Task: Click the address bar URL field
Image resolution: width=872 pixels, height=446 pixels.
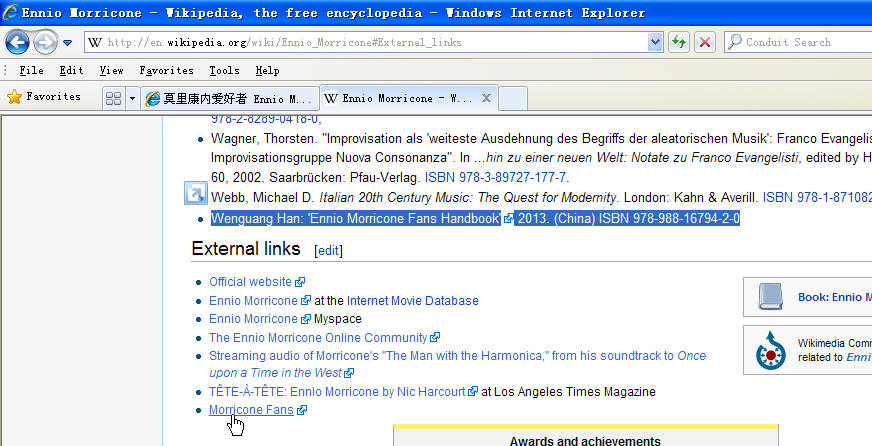Action: pos(367,42)
